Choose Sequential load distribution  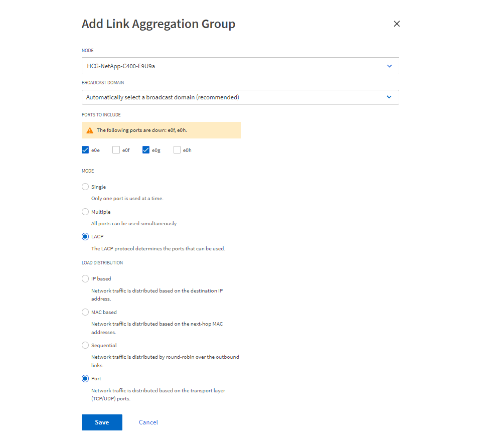[85, 345]
